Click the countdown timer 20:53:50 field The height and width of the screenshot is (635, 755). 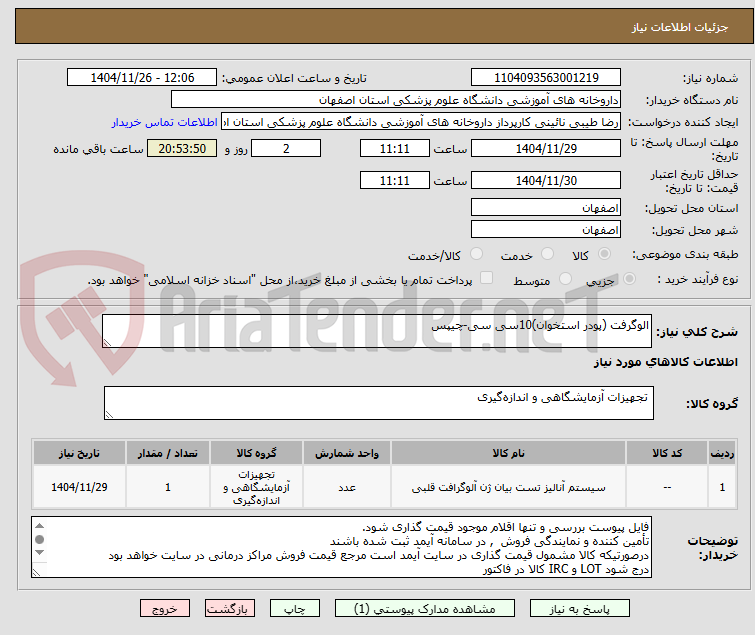point(182,148)
